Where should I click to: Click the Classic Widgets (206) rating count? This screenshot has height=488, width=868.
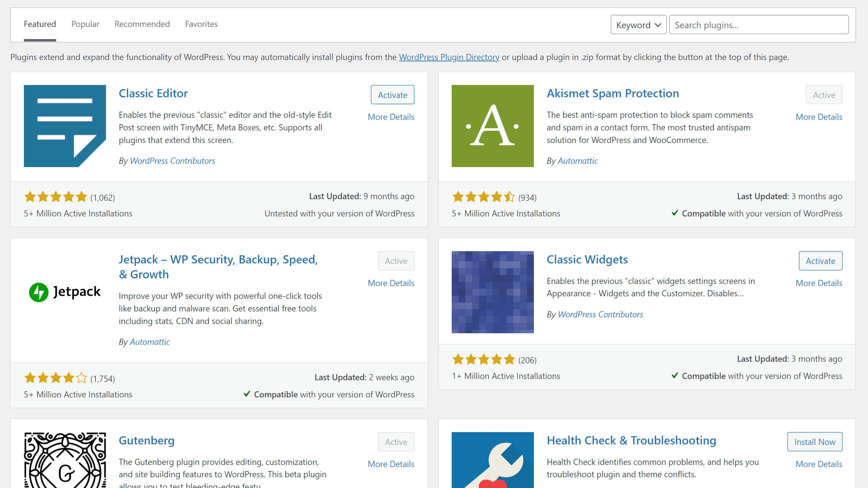click(x=527, y=360)
